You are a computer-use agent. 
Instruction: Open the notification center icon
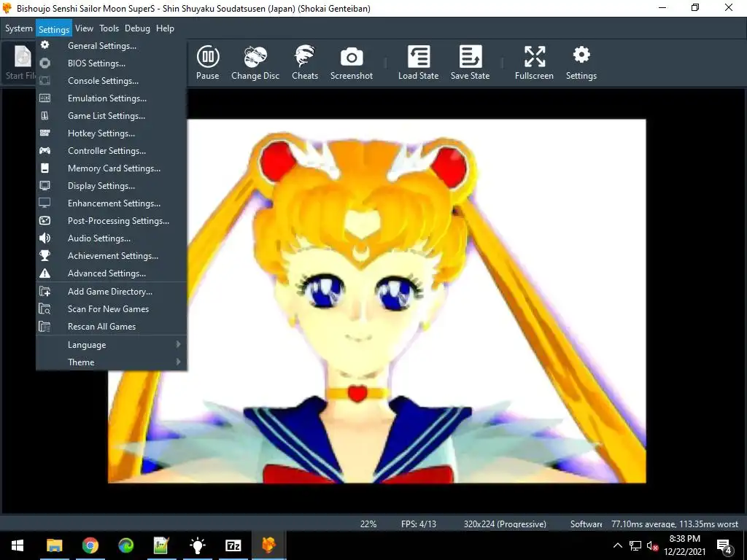click(x=724, y=545)
